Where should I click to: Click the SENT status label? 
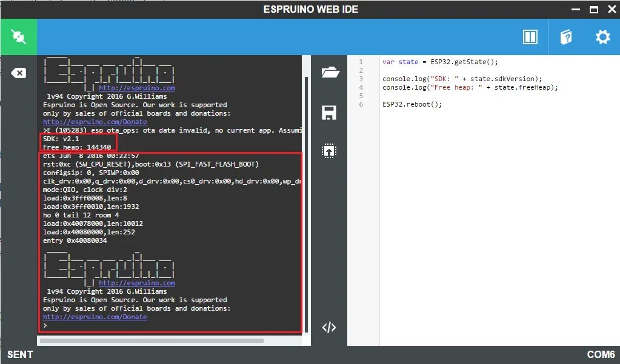pyautogui.click(x=20, y=354)
